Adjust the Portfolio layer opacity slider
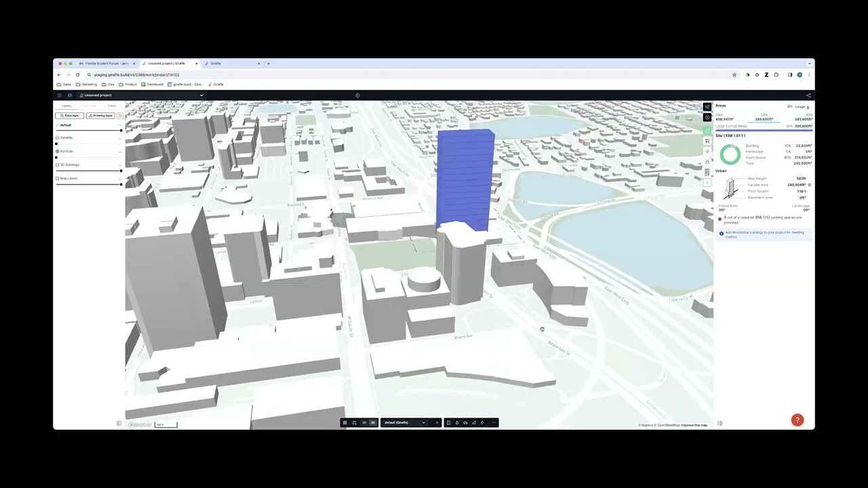 [x=89, y=157]
